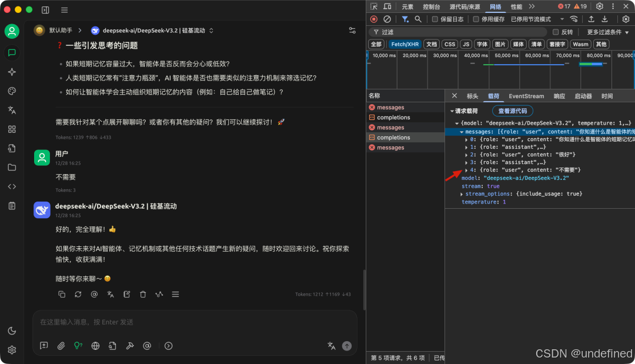The width and height of the screenshot is (635, 364).
Task: Open the device emulation toolbar icon
Action: pyautogui.click(x=386, y=6)
